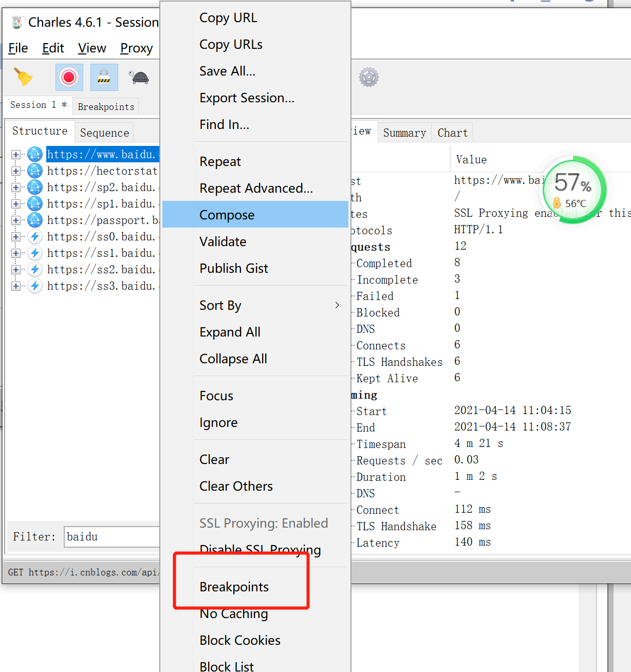
Task: Click lightning icon beside https://ss0.baidu. host
Action: 35,236
